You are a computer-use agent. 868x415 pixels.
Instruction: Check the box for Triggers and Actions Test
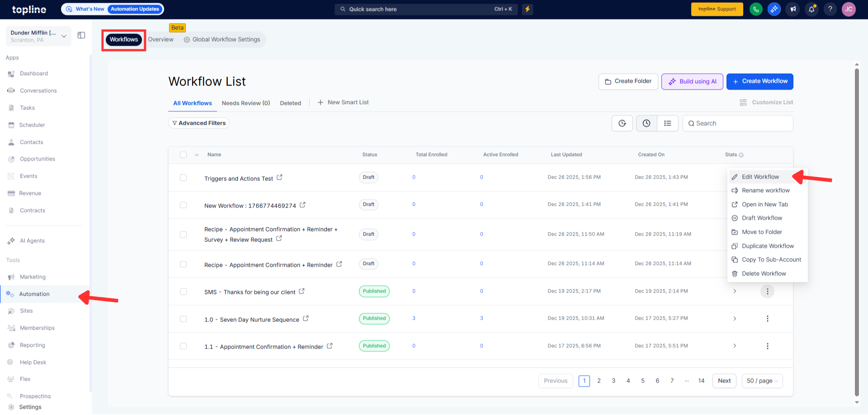click(183, 178)
